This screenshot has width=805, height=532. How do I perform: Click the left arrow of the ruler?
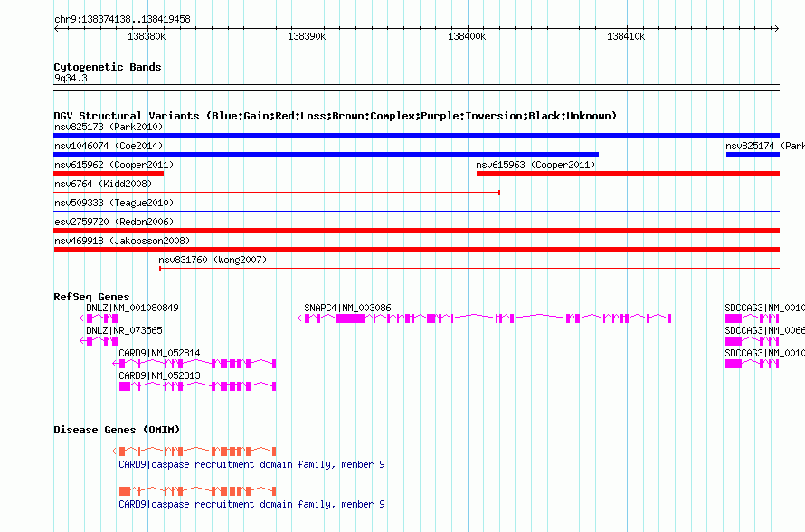[57, 29]
